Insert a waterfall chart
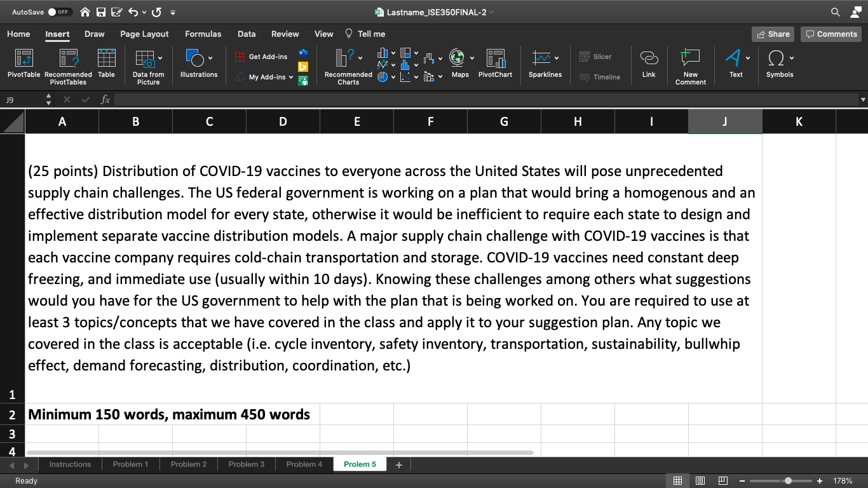 (429, 59)
